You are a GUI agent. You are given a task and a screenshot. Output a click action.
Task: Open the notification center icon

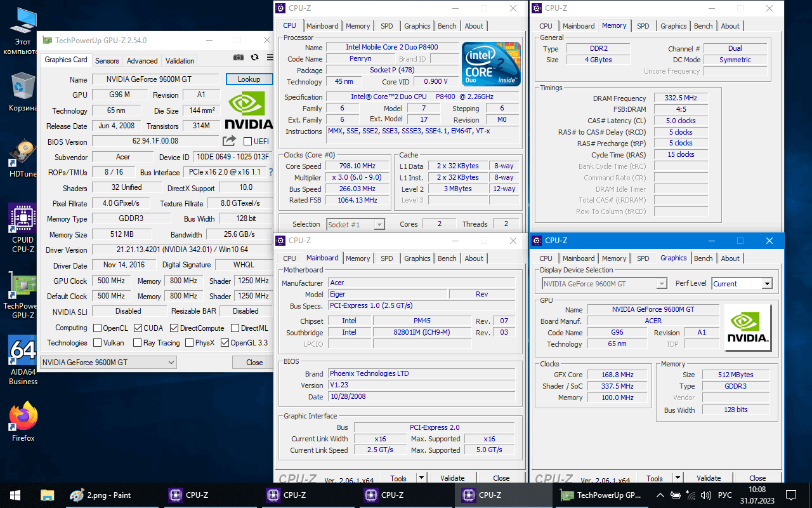click(791, 495)
